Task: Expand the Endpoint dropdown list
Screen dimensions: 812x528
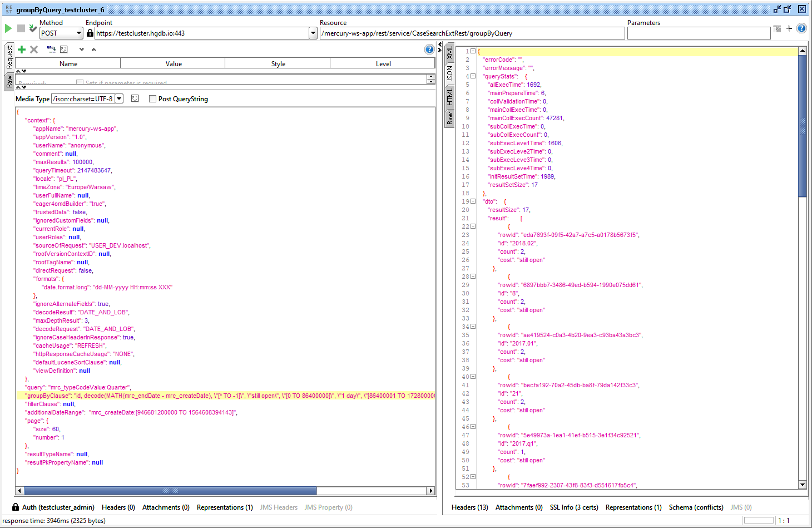Action: pos(313,33)
